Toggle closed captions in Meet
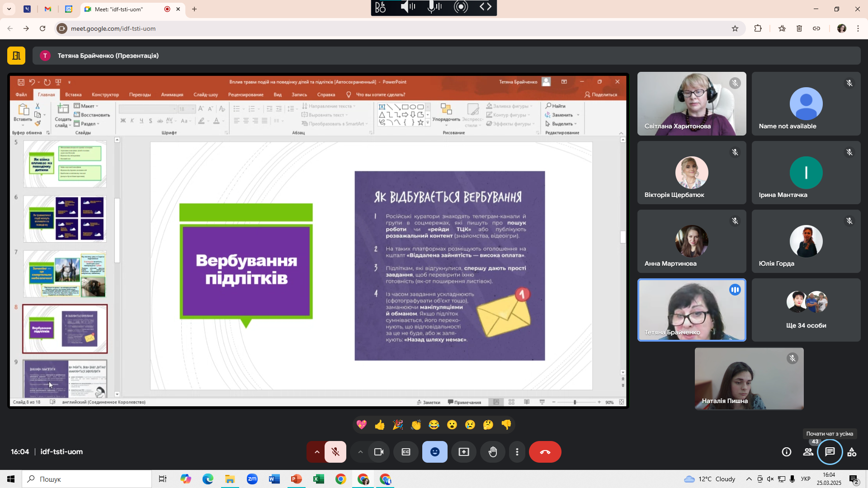The width and height of the screenshot is (868, 488). [x=406, y=452]
